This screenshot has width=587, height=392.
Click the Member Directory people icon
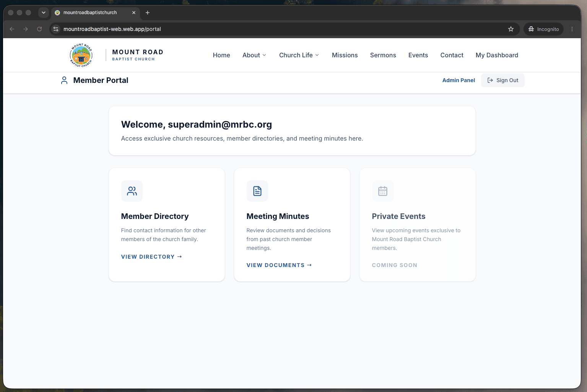(x=132, y=191)
